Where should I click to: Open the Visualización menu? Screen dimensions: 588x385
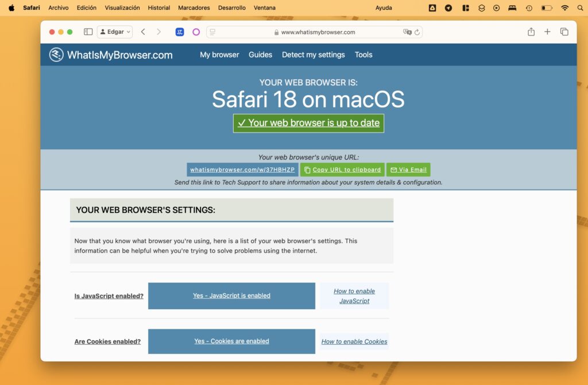(122, 8)
